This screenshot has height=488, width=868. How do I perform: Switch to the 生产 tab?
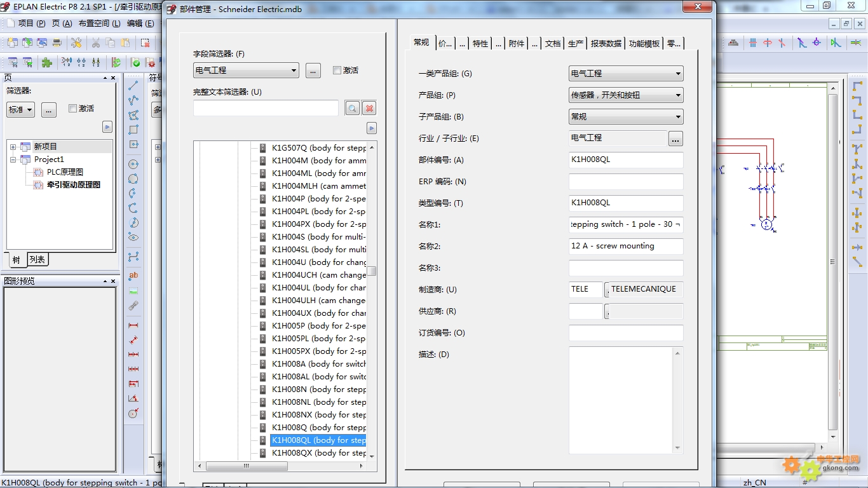click(576, 43)
